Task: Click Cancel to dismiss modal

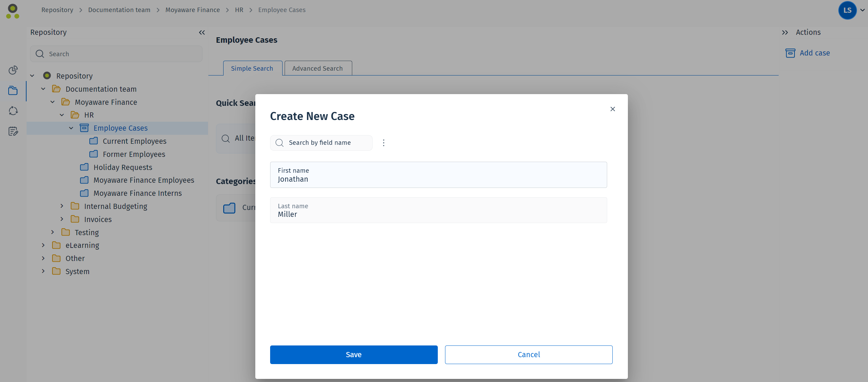Action: tap(529, 354)
